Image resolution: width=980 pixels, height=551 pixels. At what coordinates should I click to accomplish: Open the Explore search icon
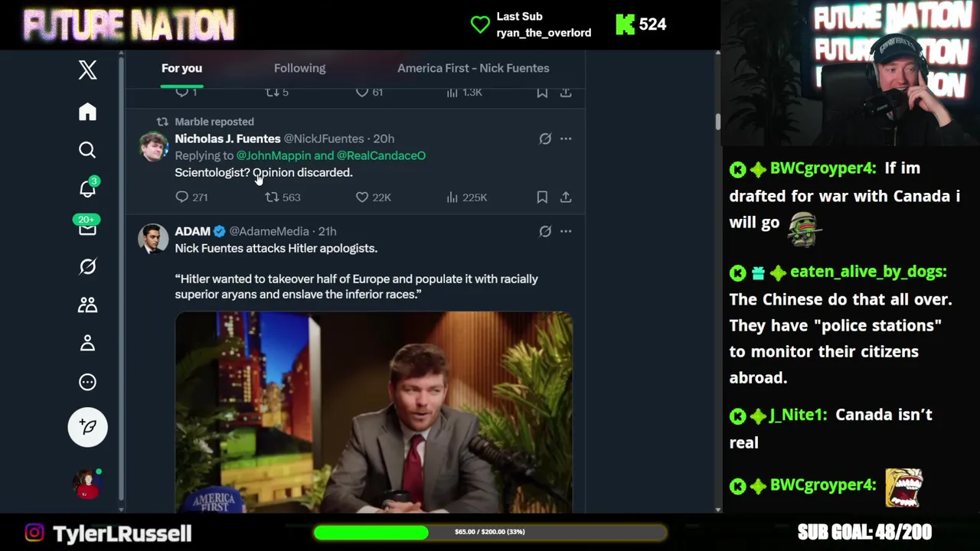pos(87,150)
